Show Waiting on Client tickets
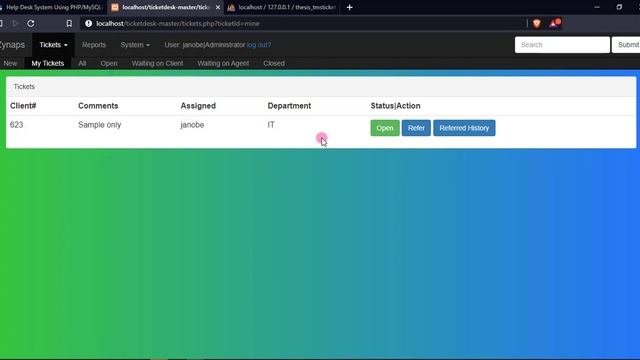The height and width of the screenshot is (360, 640). tap(157, 63)
